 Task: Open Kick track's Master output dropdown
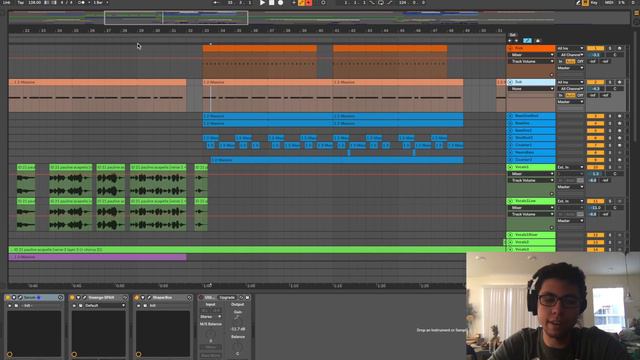click(571, 68)
